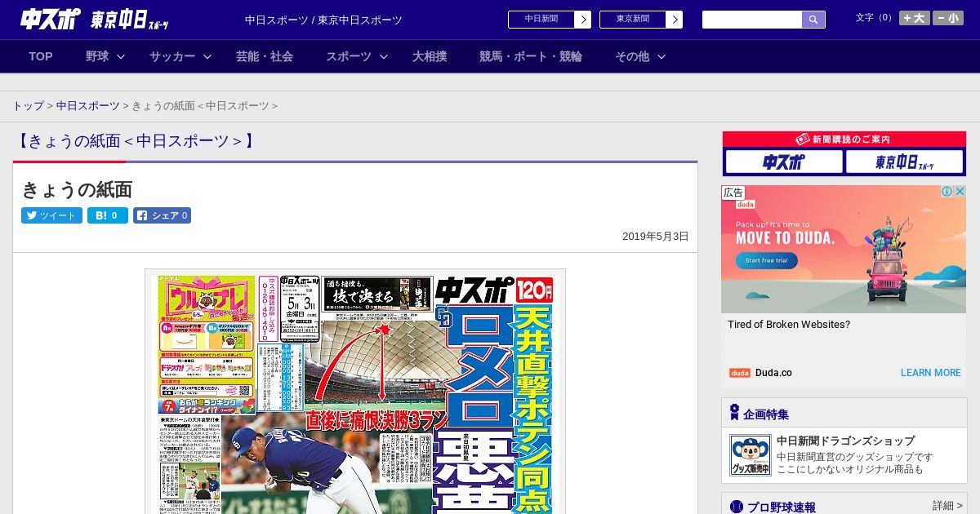
Task: Go to 中日スポーツ breadcrumb link
Action: (88, 106)
